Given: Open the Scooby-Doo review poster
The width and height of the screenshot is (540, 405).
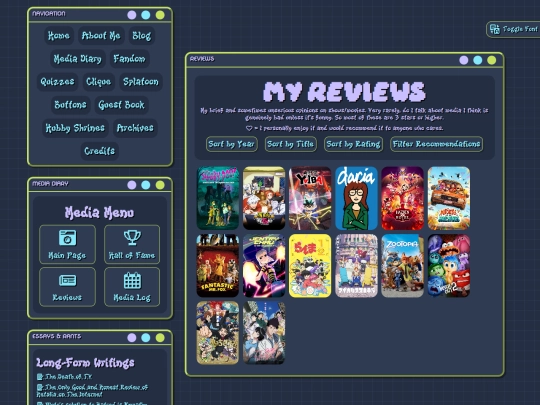Looking at the screenshot, I should click(218, 198).
